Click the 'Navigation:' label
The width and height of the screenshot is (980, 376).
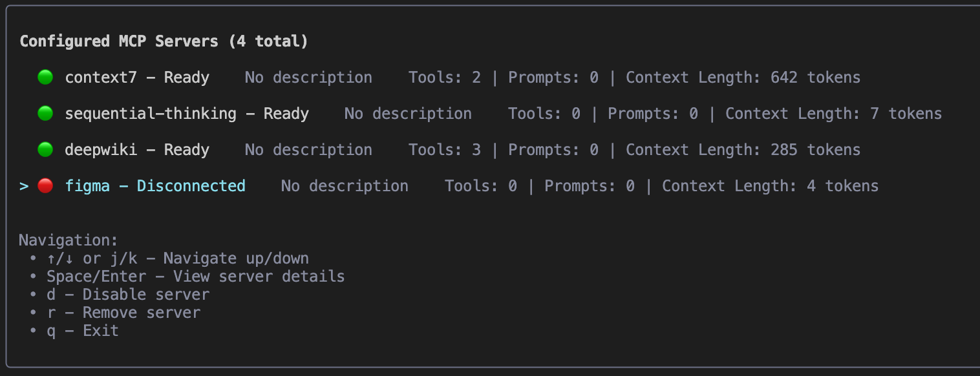coord(69,240)
